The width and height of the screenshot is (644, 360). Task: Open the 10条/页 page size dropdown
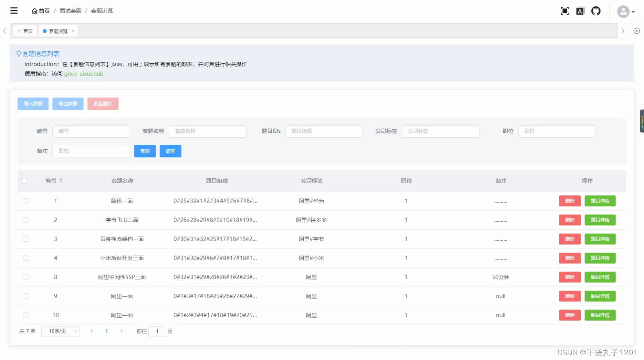coord(60,331)
